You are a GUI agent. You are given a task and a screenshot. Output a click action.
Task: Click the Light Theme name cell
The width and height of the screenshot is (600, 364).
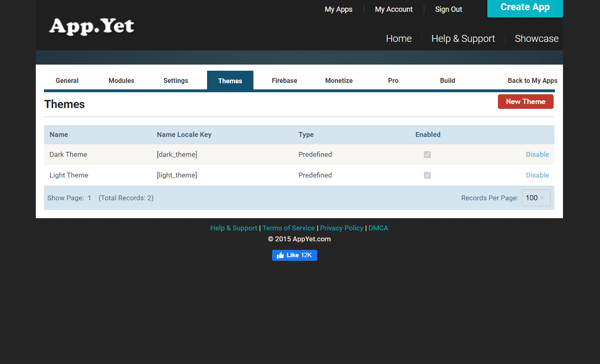click(69, 175)
